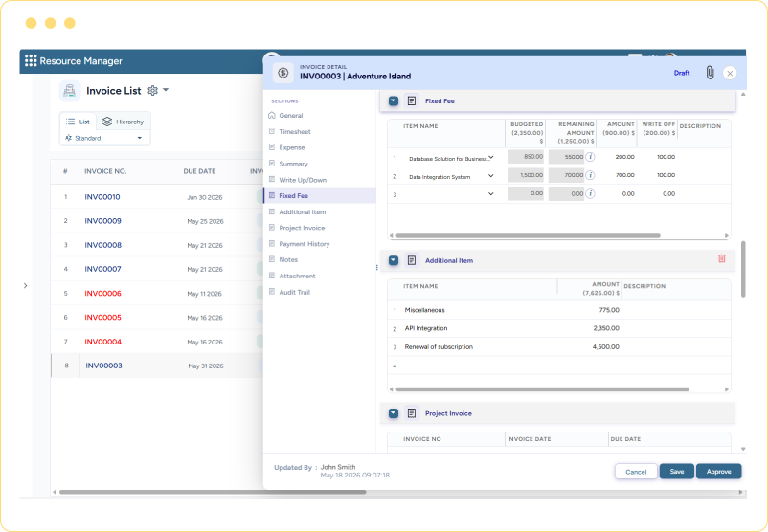The height and width of the screenshot is (532, 768).
Task: Open item dropdown for Data Integration System row
Action: [491, 176]
